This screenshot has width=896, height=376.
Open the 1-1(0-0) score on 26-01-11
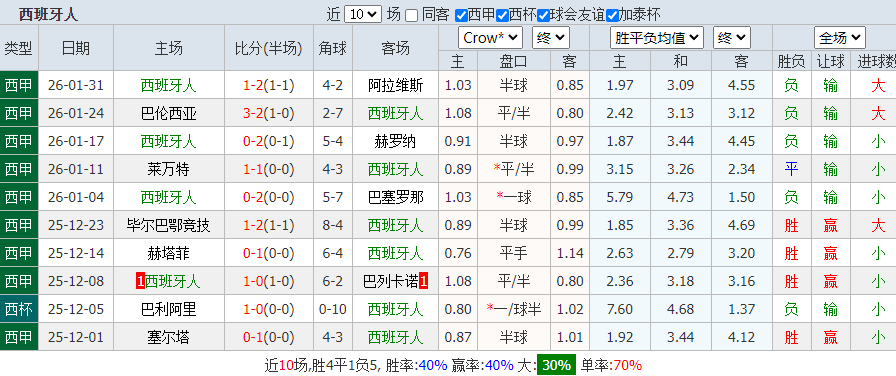269,169
